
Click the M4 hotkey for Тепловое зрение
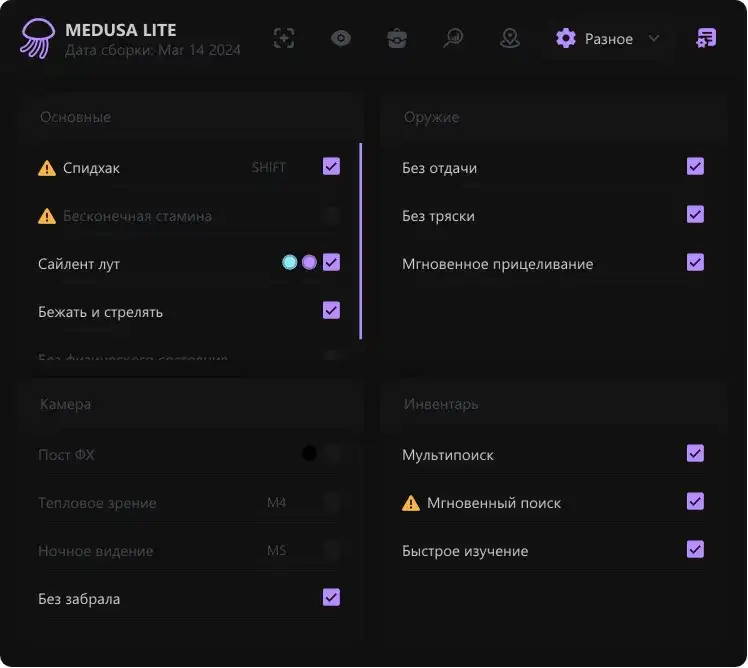tap(276, 503)
